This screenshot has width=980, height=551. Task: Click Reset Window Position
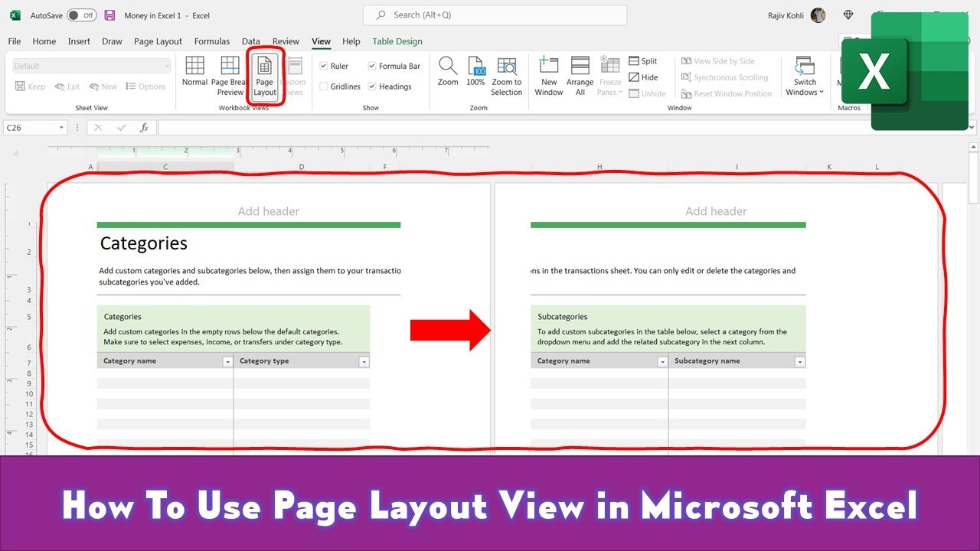coord(726,93)
